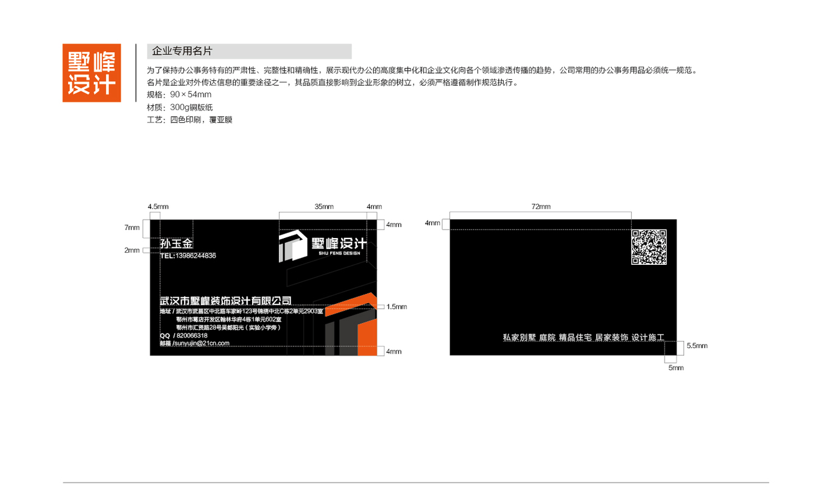Click the 72mm dimension label
Image resolution: width=832 pixels, height=504 pixels.
click(x=541, y=207)
